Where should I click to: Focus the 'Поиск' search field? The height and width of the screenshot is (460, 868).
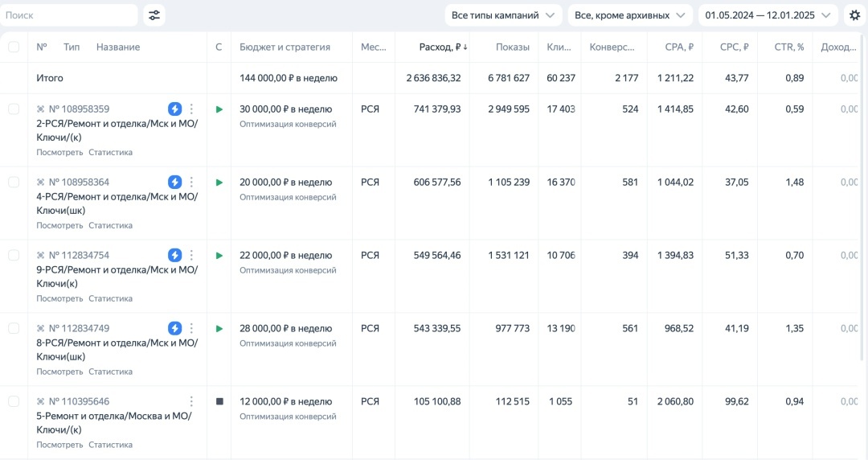pyautogui.click(x=68, y=15)
